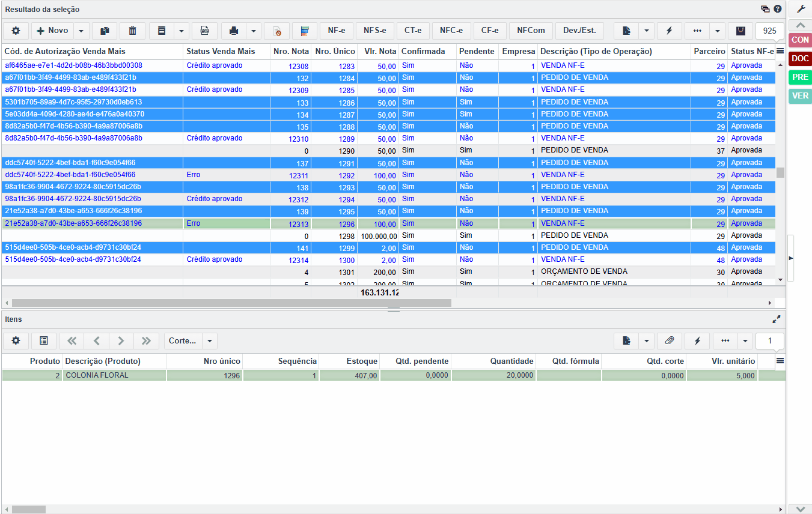This screenshot has height=514, width=812.
Task: Go to next item arrow
Action: [x=121, y=340]
